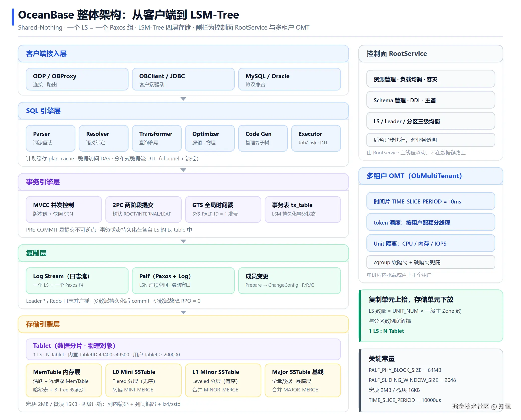Viewport: 521px width, 420px height.
Task: Click the Parser box in the SQL engine layer
Action: (x=51, y=138)
